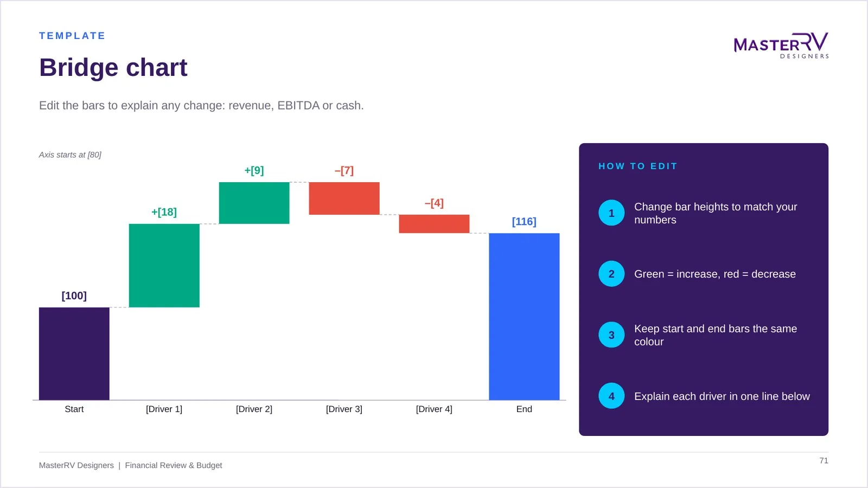Select the green Driver 1 bar
The image size is (868, 488).
tap(164, 266)
